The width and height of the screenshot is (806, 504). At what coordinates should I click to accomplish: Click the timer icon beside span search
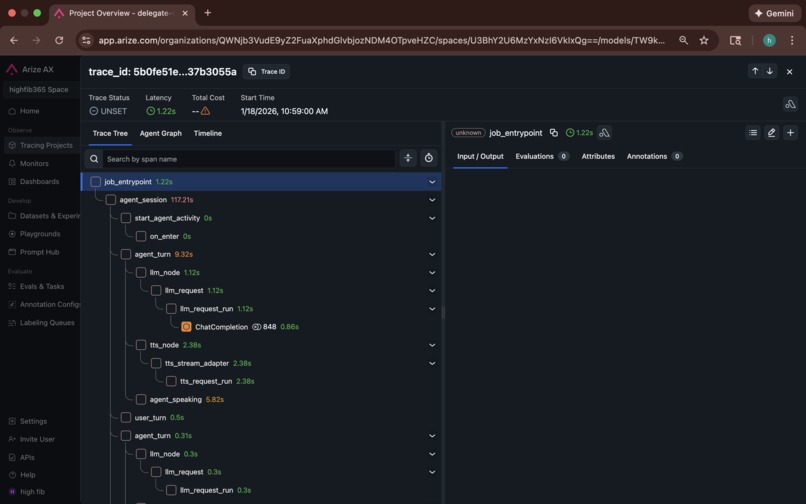[x=429, y=158]
